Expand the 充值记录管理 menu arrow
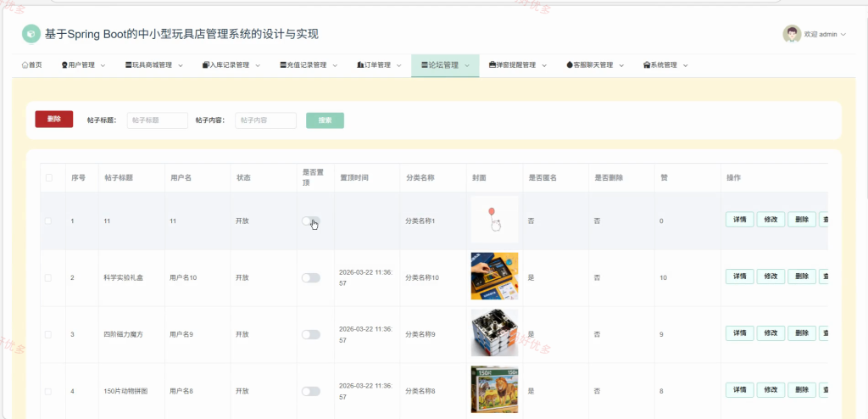 click(x=335, y=65)
